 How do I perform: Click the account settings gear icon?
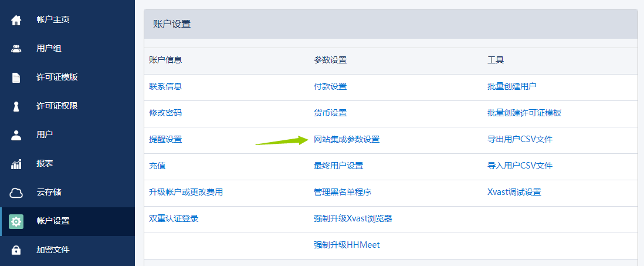click(x=16, y=221)
